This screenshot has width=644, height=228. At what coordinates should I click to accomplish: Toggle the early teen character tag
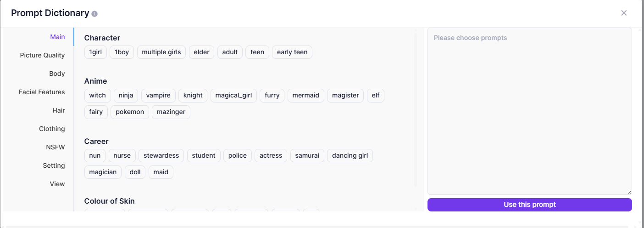click(x=292, y=52)
